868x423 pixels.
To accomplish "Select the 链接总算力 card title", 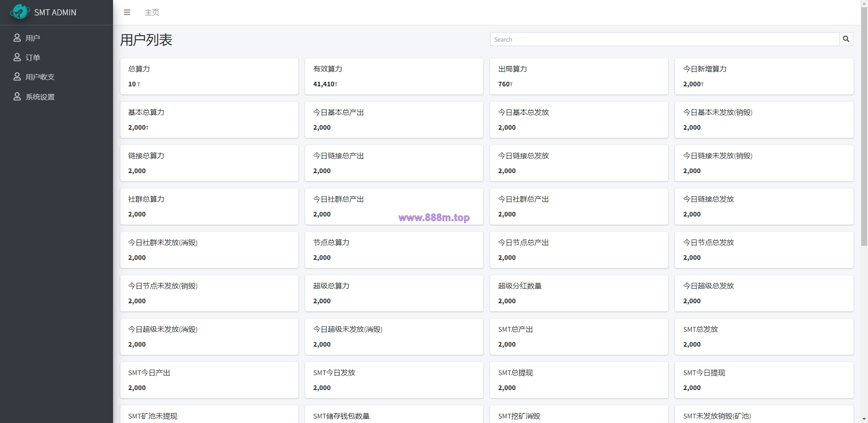I will tap(146, 156).
